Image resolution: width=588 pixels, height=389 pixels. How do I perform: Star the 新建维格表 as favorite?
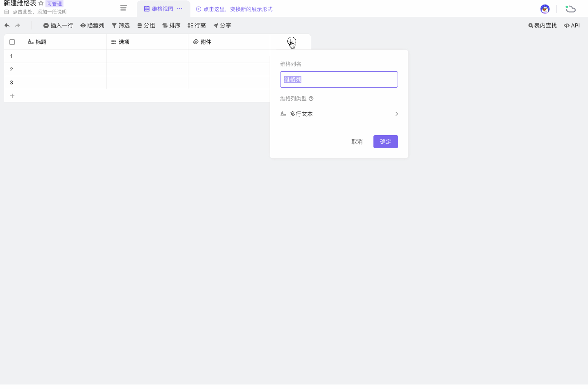pyautogui.click(x=41, y=3)
